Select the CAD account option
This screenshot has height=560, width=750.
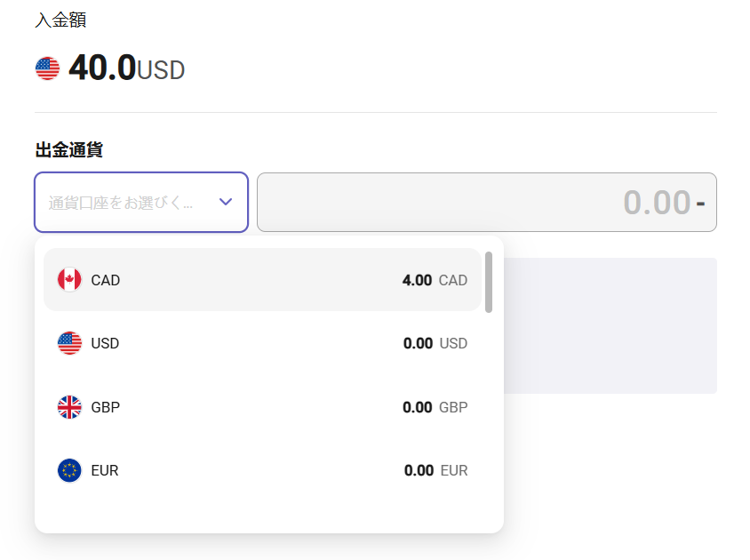point(262,279)
